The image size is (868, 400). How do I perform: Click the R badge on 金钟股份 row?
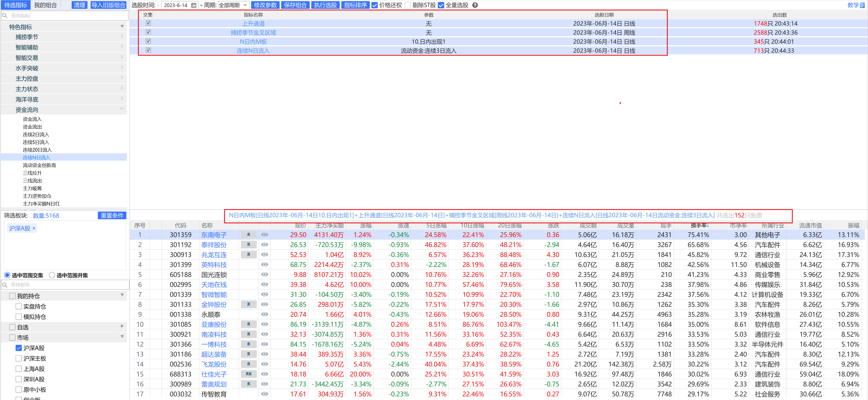point(249,305)
